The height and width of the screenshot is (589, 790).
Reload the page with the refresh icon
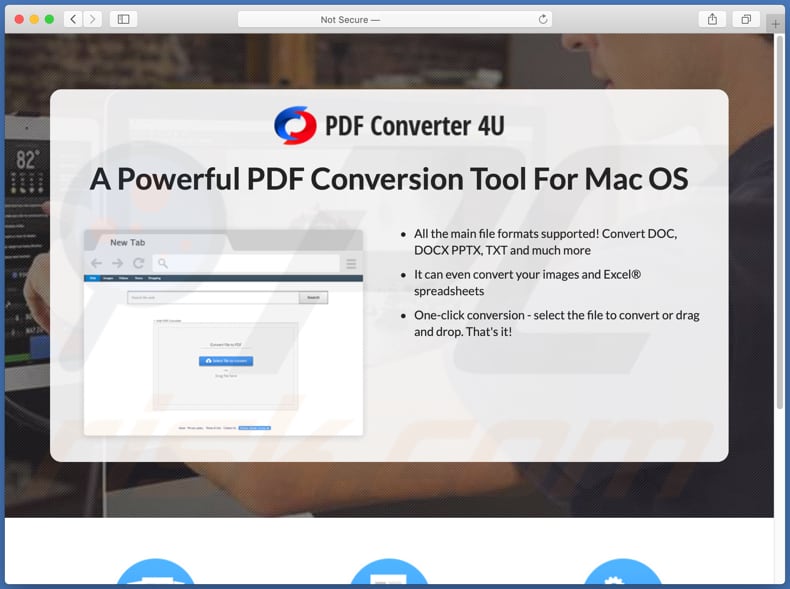pos(543,19)
